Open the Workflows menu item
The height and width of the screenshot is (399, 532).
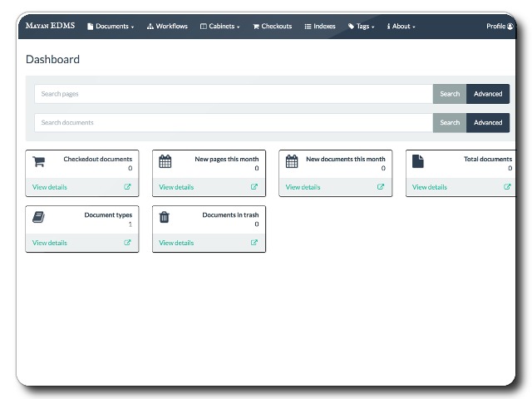coord(167,27)
